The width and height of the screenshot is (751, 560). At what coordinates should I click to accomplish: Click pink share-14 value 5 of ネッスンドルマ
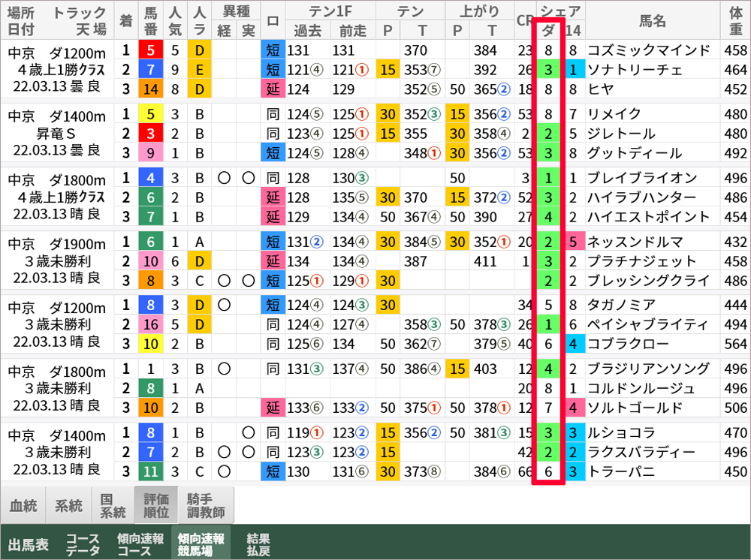pyautogui.click(x=573, y=242)
